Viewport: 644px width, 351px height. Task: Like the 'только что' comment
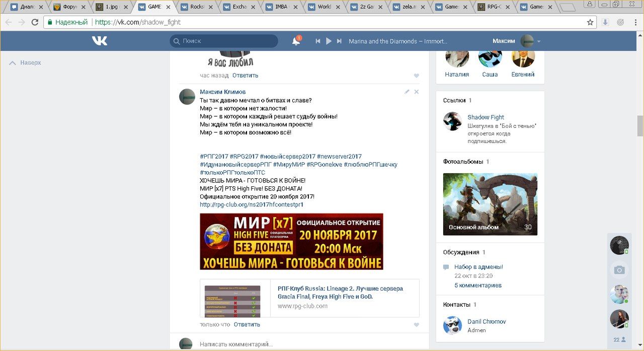point(416,325)
